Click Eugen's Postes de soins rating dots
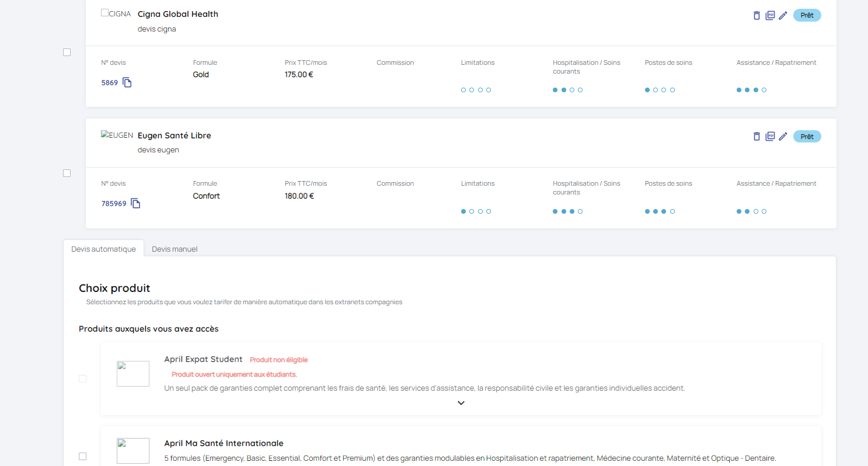This screenshot has height=466, width=868. click(x=660, y=211)
